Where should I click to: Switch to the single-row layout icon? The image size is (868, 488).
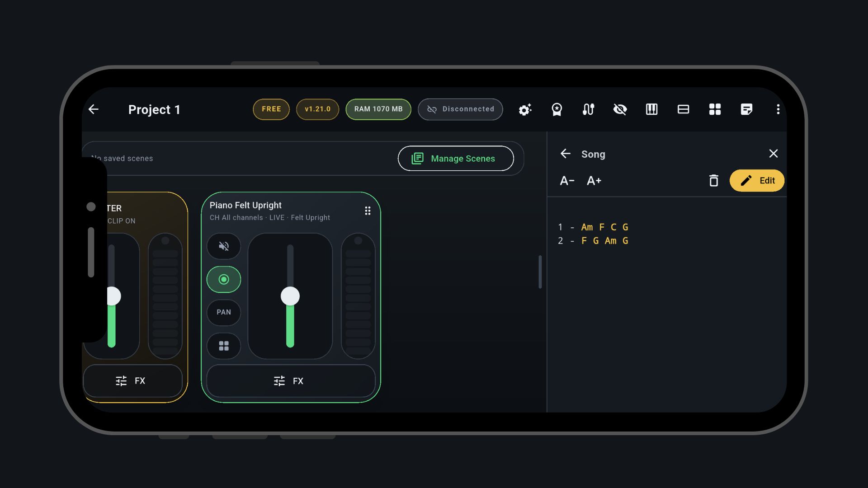click(x=683, y=109)
